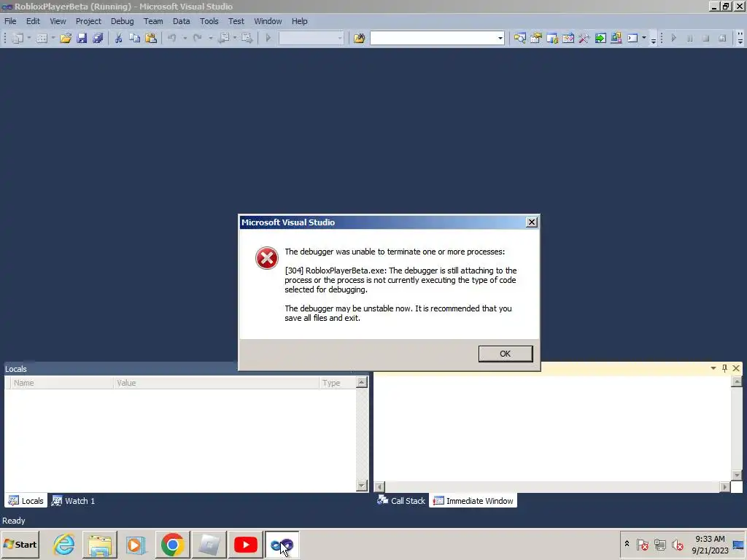747x560 pixels.
Task: Open the Solution Configurations combo box
Action: [x=311, y=38]
